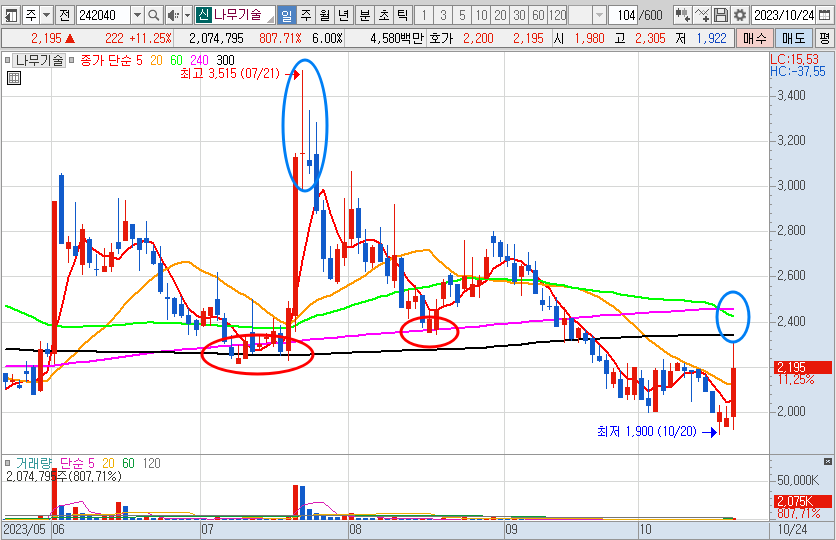Click the red 2,195 price tag on axis
Screen dimensions: 836x540
point(802,367)
